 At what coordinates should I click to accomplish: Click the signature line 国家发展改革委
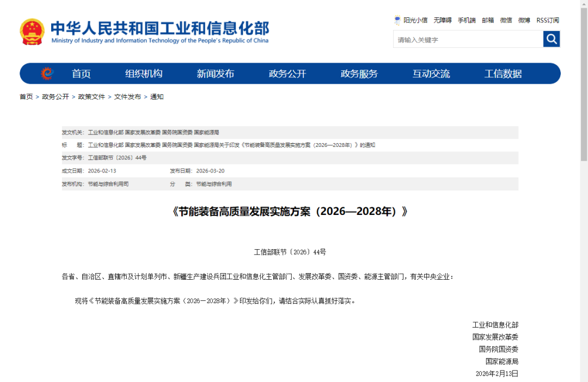point(495,337)
